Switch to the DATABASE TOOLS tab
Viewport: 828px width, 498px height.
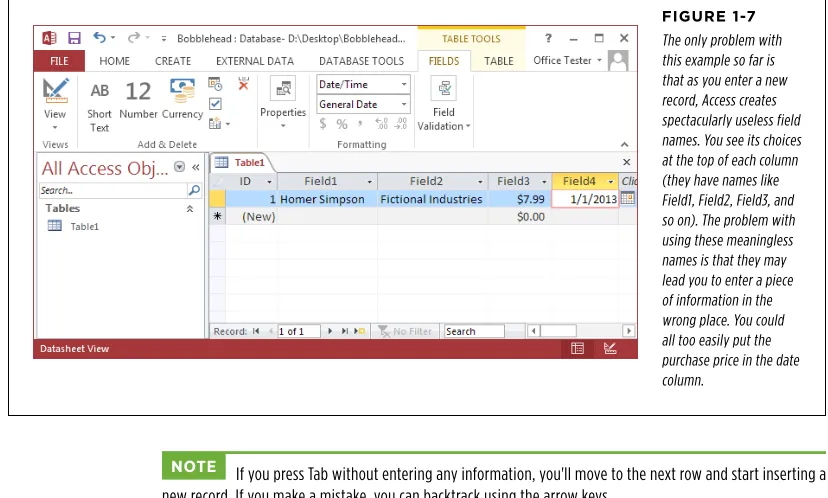[361, 61]
